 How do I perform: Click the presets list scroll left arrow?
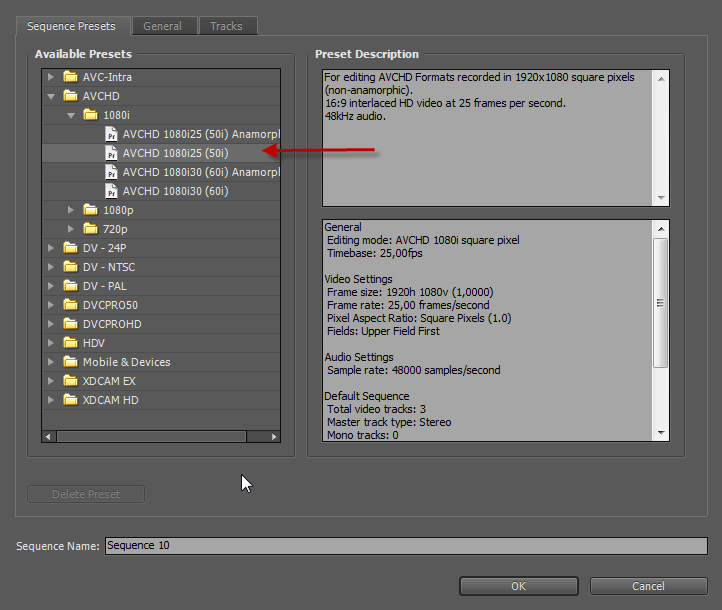[x=48, y=436]
